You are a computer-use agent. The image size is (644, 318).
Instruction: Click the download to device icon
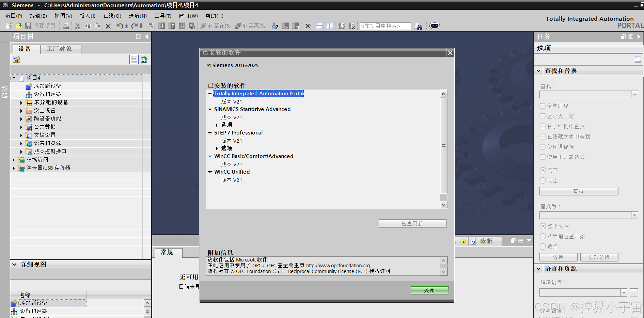tap(162, 26)
